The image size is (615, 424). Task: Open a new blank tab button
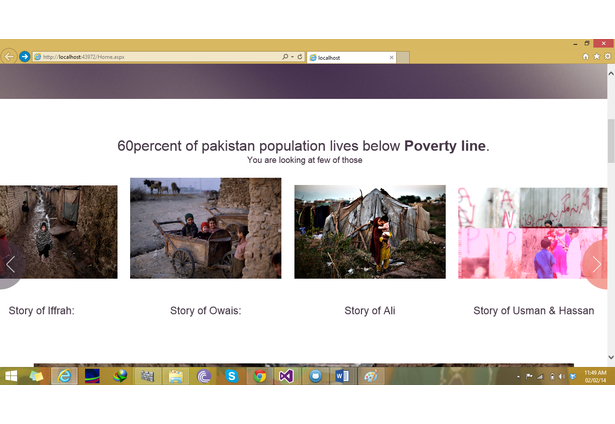403,58
